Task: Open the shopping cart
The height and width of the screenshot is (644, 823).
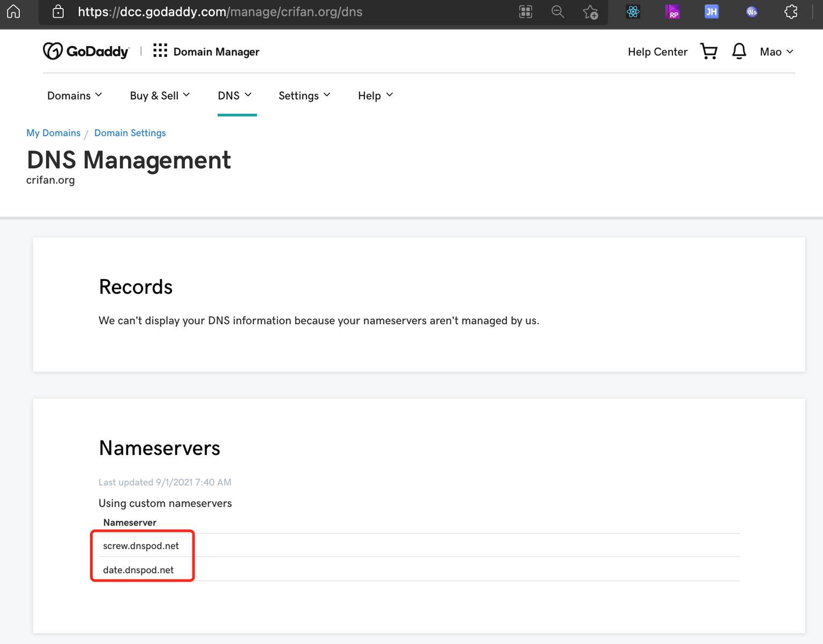Action: pyautogui.click(x=709, y=51)
